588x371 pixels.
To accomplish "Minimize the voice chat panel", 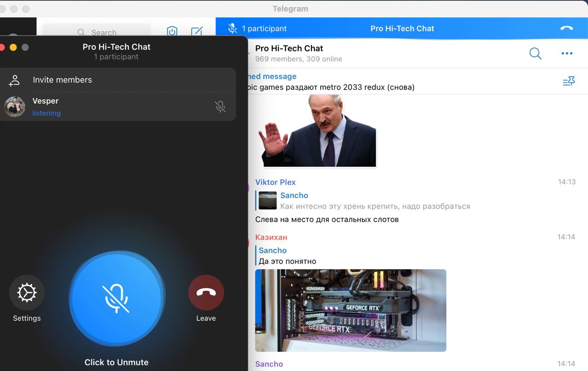I will tap(13, 47).
